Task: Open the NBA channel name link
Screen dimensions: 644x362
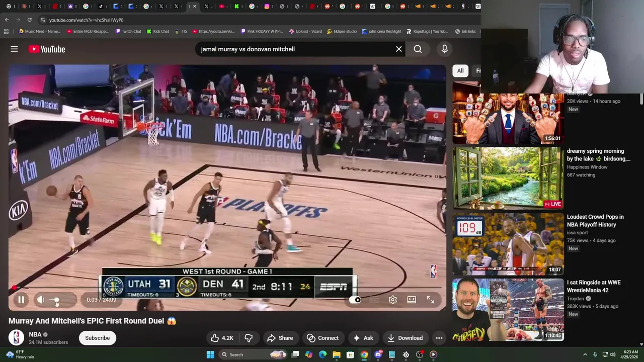Action: pyautogui.click(x=35, y=334)
